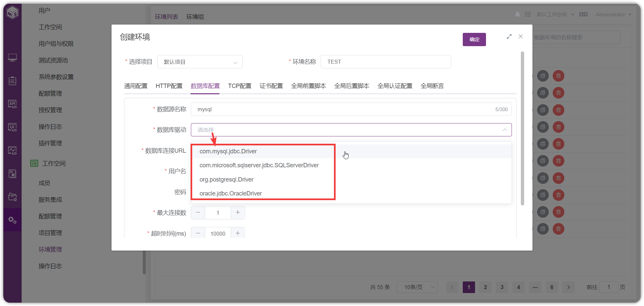Click the system settings gears sidebar icon

point(12,220)
